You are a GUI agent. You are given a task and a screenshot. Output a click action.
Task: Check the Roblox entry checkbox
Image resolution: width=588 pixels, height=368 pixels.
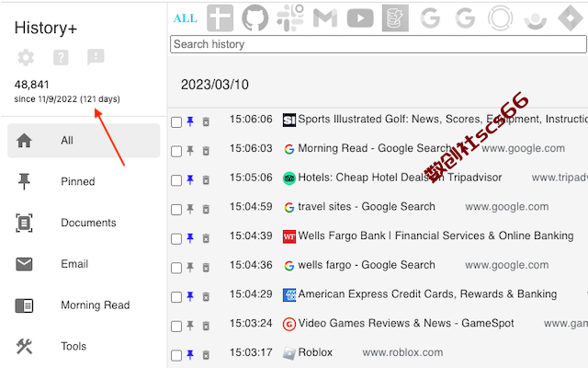(x=176, y=355)
